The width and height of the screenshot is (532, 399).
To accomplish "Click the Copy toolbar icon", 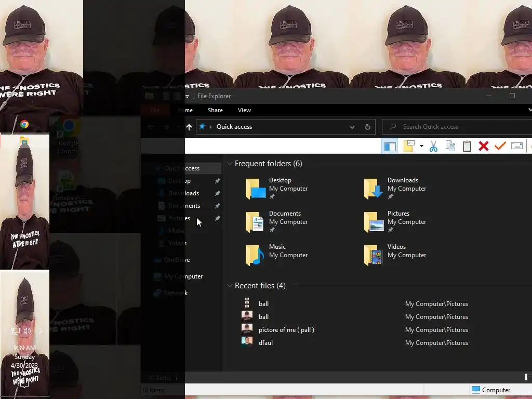I will (x=450, y=146).
